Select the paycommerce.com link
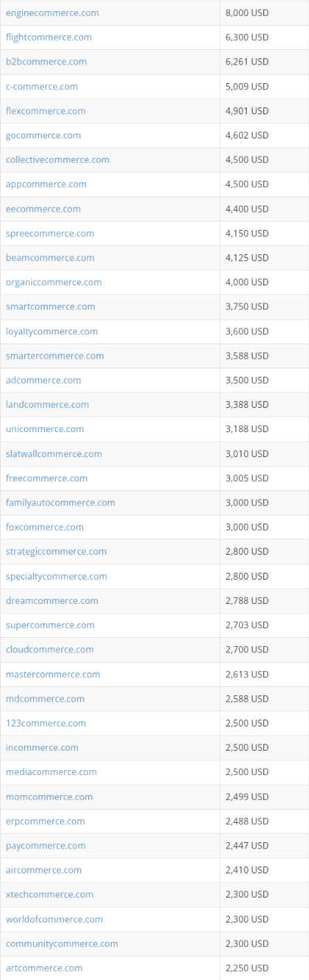309x980 pixels. [46, 846]
